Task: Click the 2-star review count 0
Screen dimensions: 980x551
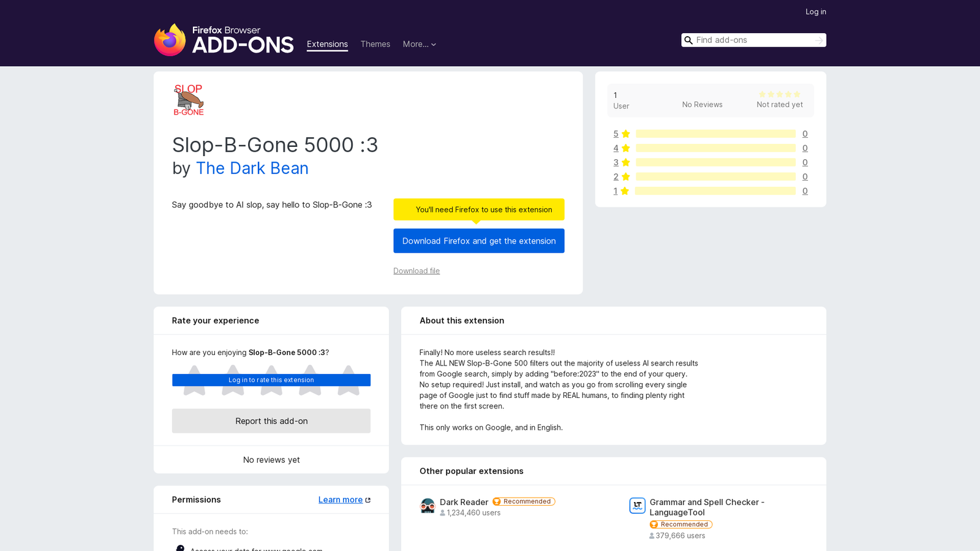Action: 805,177
